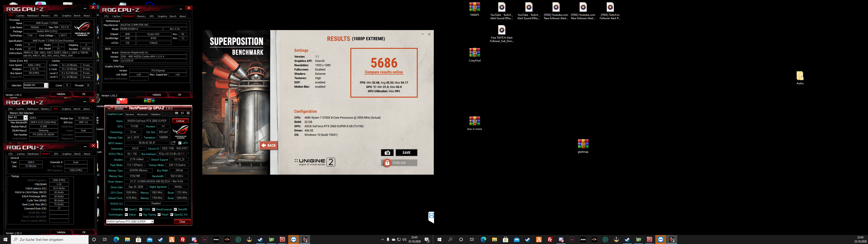Viewport: 868px width, 244px height.
Task: Click the CAS# Latency 16.0 clocks value
Action: [59, 188]
